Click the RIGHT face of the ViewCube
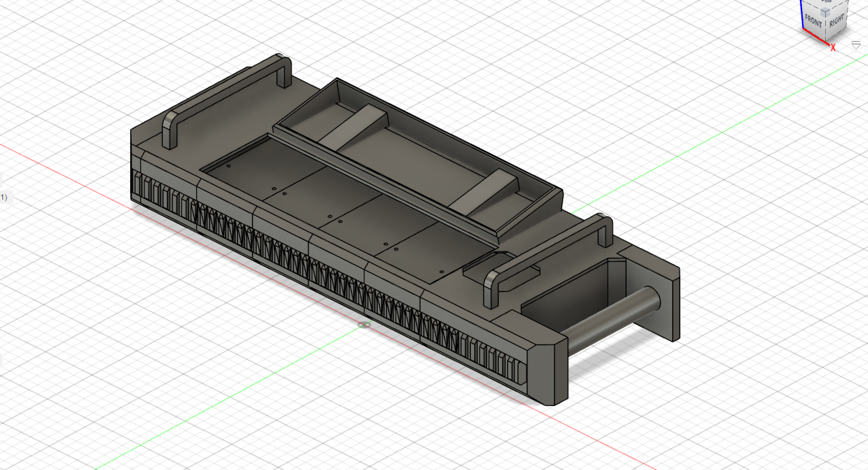 (837, 20)
